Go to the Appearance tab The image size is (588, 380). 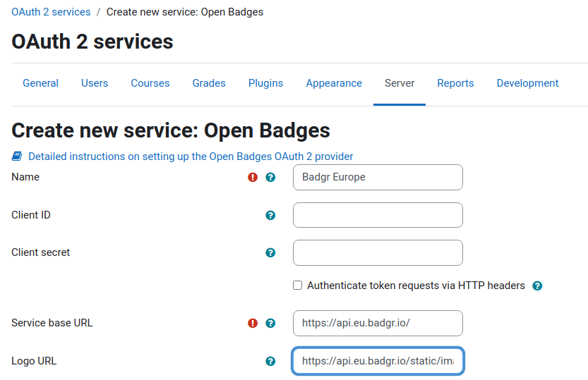334,83
